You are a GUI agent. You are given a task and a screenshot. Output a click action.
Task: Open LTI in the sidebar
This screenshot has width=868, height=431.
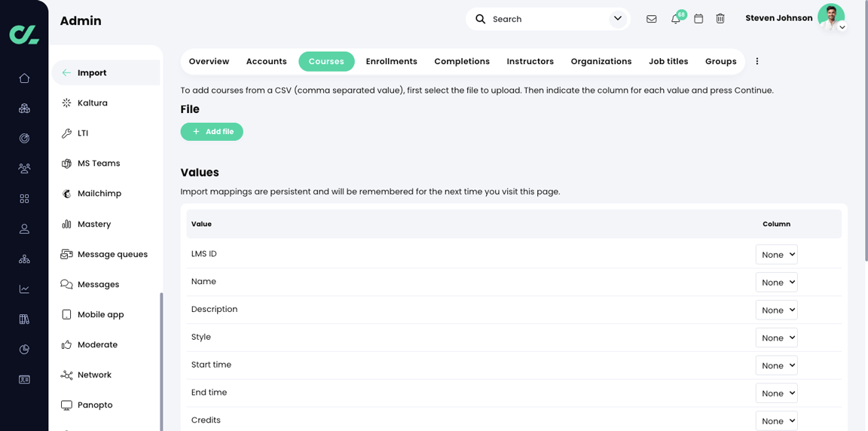coord(75,133)
